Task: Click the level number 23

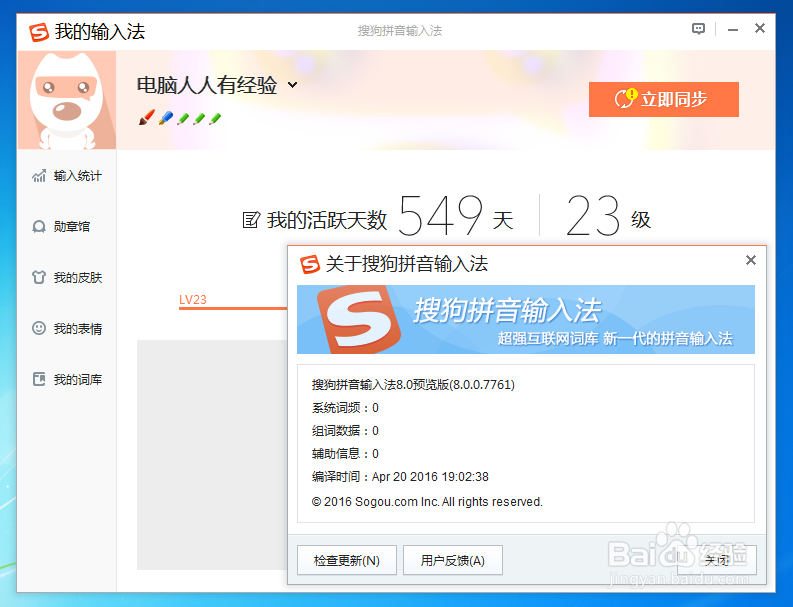Action: click(593, 215)
